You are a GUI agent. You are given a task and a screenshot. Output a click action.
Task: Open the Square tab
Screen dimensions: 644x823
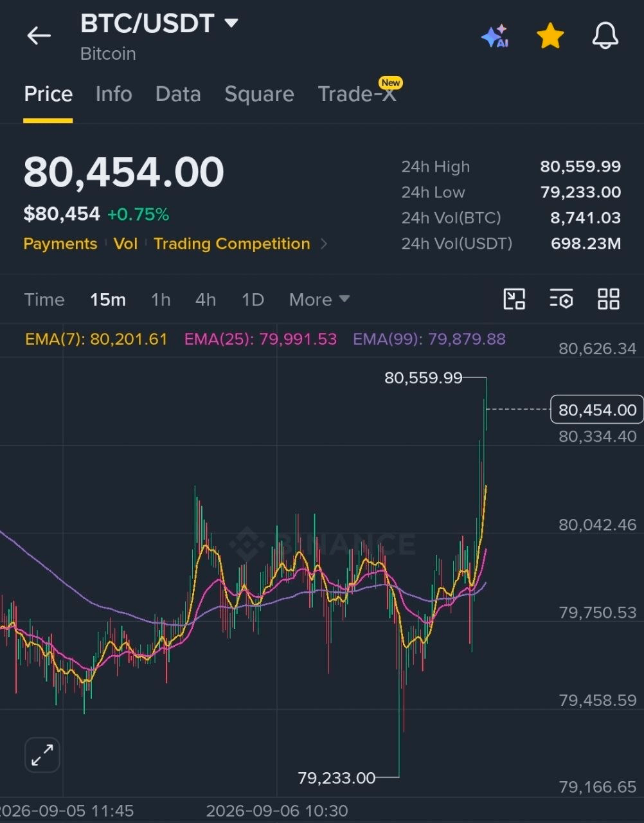[259, 95]
